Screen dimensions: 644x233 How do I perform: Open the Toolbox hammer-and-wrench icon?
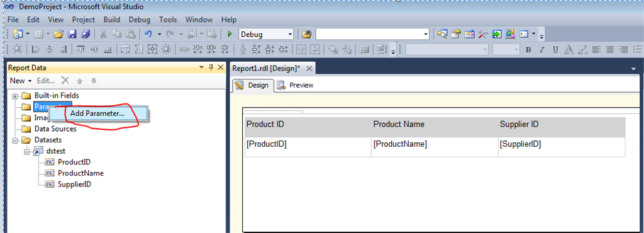pos(483,34)
